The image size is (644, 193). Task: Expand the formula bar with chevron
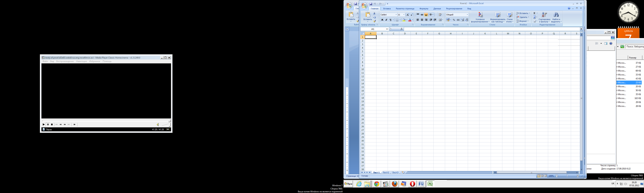coord(581,29)
